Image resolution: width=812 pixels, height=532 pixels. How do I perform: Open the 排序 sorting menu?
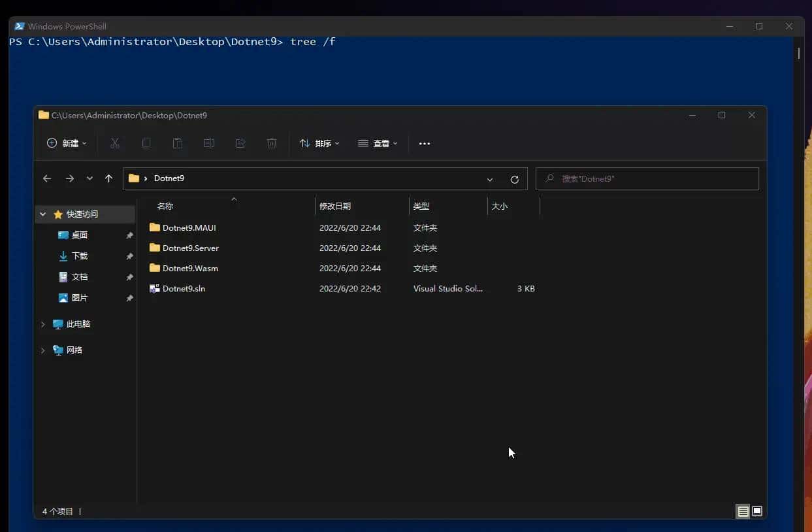pos(319,143)
